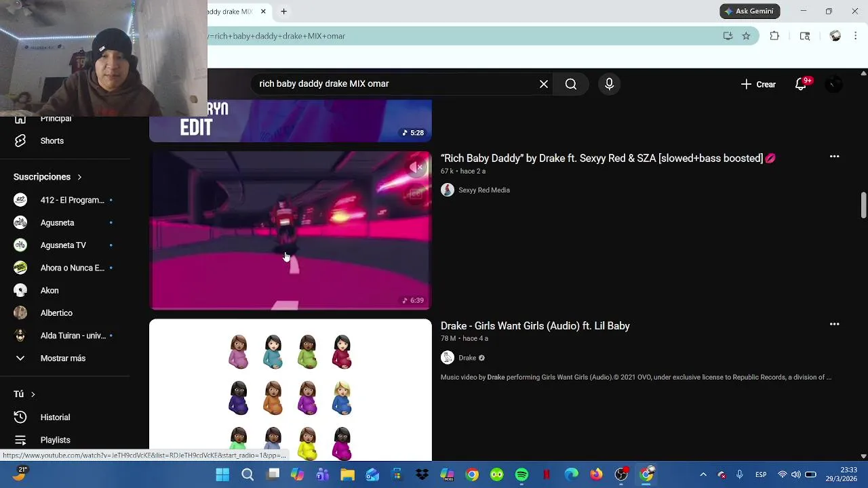The image size is (868, 488).
Task: Open the Drake channel name under Girls Want Girls
Action: (x=467, y=358)
